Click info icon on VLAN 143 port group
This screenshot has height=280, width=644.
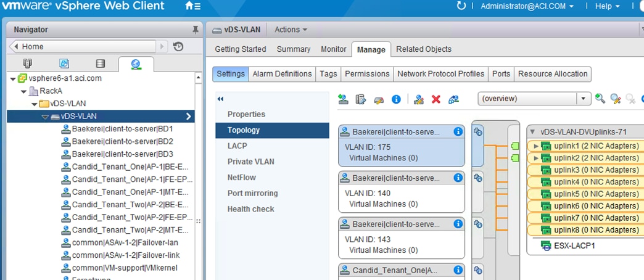pos(458,224)
